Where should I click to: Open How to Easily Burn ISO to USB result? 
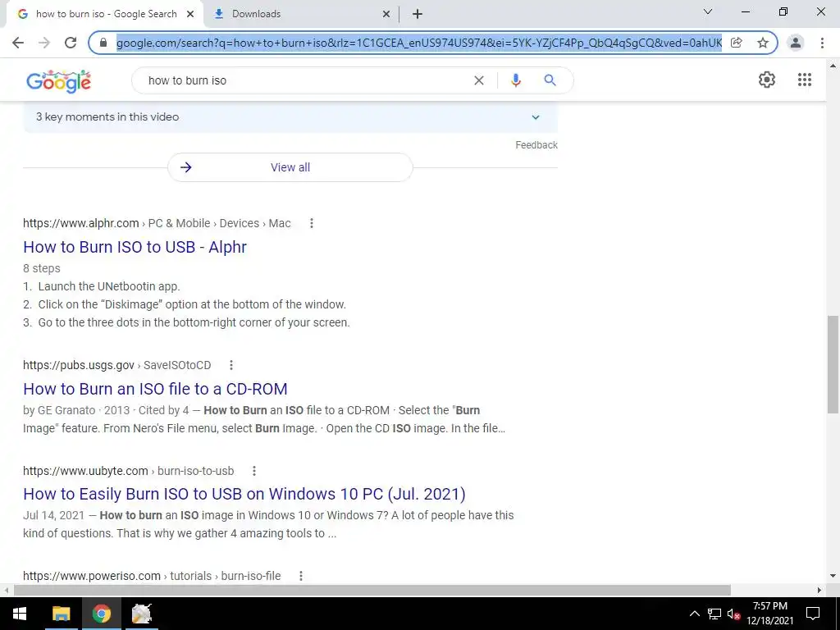pos(244,494)
